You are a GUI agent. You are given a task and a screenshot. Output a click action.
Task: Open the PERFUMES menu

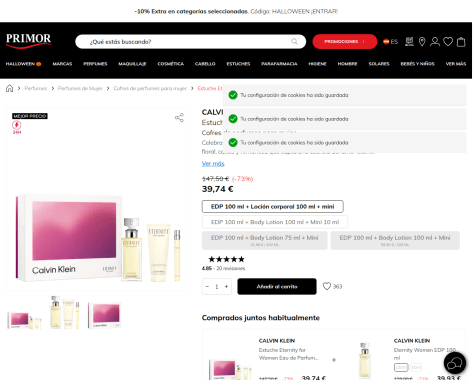coord(95,64)
